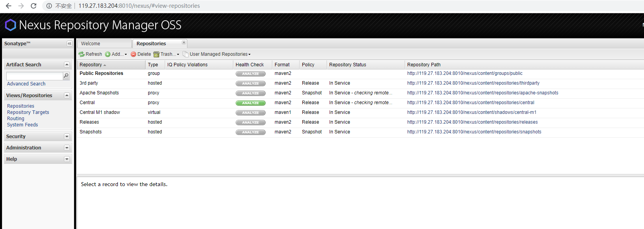Open the groups/public repository URL
Image resolution: width=644 pixels, height=229 pixels.
[465, 73]
